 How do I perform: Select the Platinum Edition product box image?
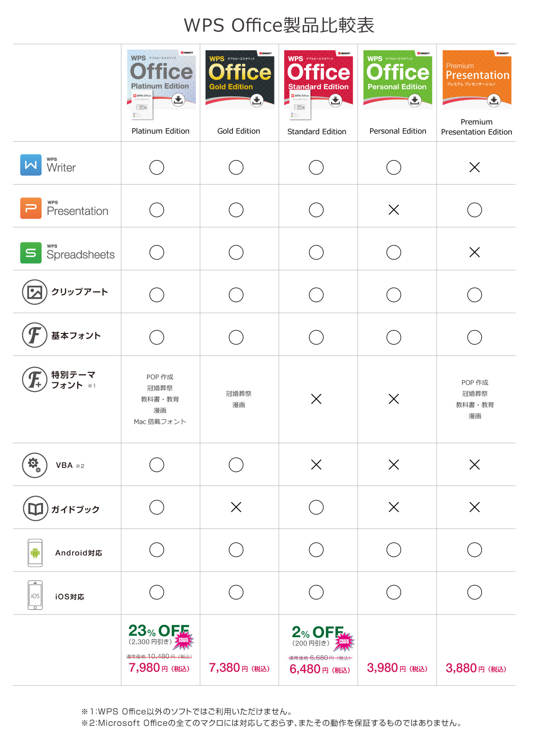coord(161,85)
